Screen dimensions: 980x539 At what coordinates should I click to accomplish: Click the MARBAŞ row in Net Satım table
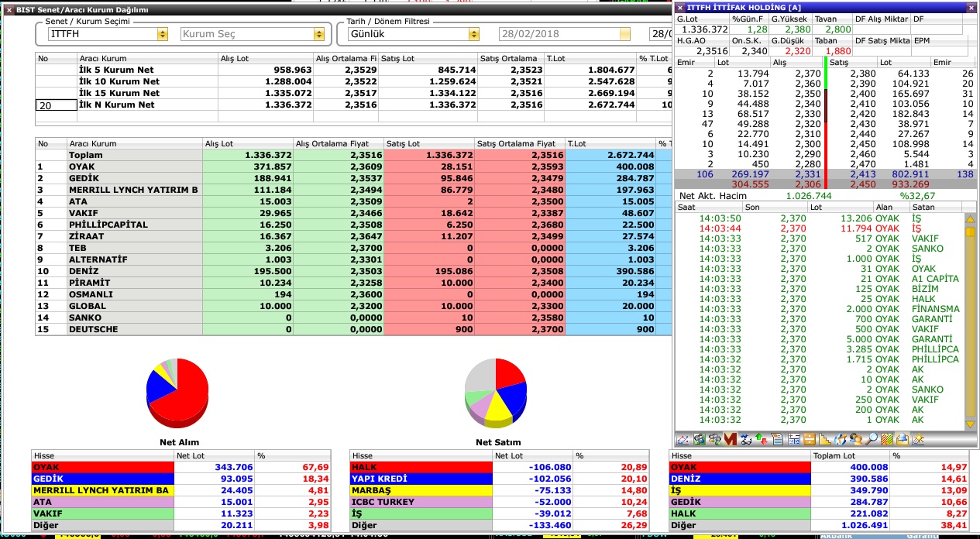500,490
